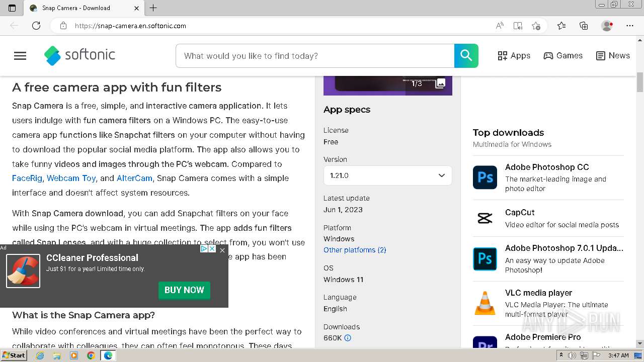Open VLC media player title link
The width and height of the screenshot is (644, 362).
pyautogui.click(x=538, y=293)
